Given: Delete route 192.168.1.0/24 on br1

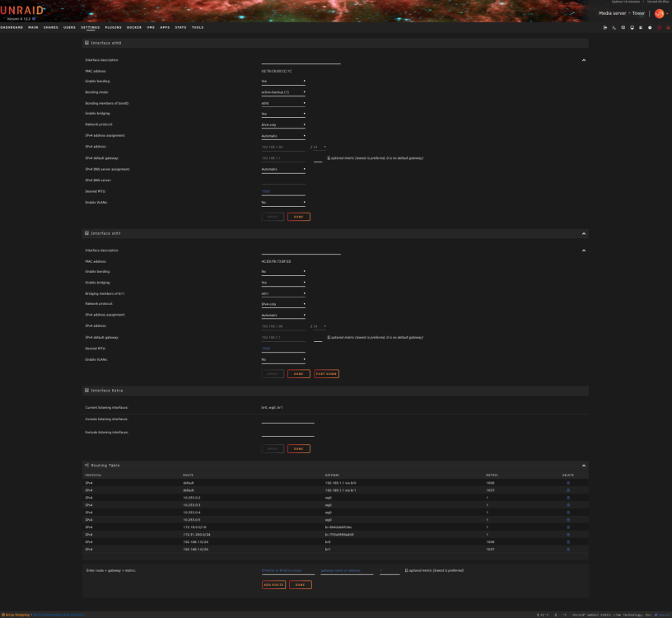Looking at the screenshot, I should (568, 549).
